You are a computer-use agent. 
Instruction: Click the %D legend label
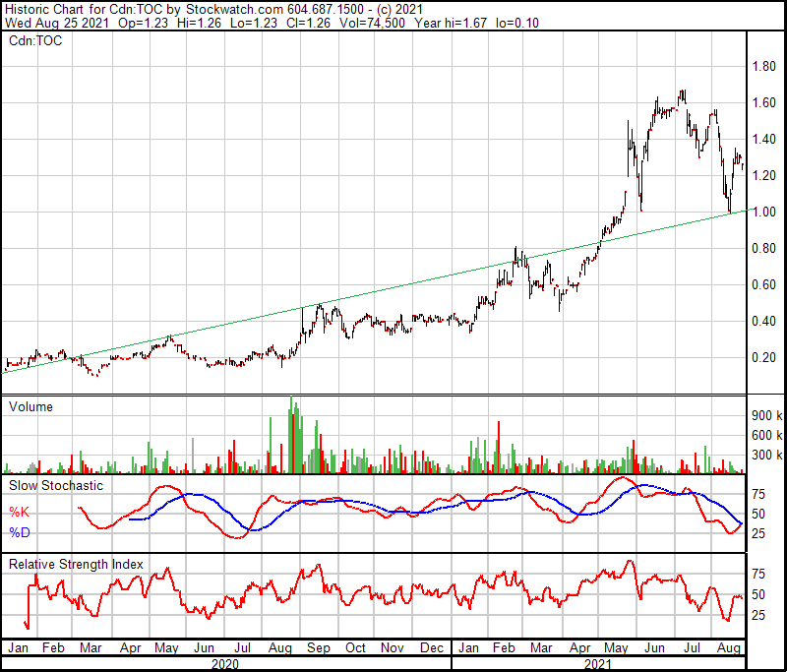pos(20,532)
